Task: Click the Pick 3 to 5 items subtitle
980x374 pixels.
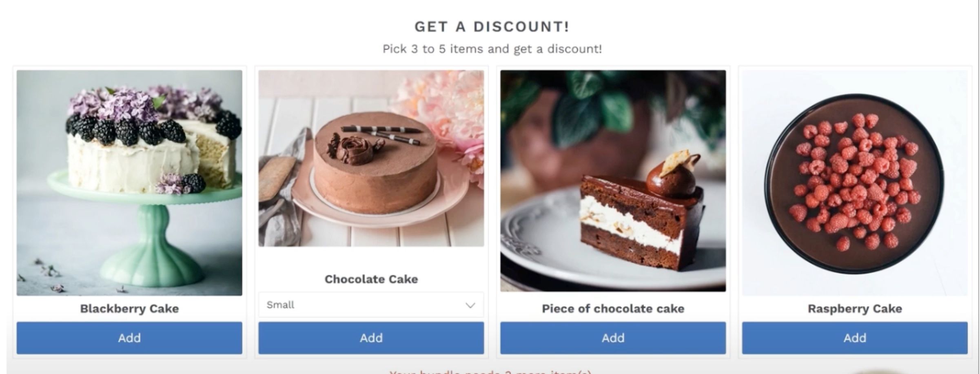Action: point(492,49)
